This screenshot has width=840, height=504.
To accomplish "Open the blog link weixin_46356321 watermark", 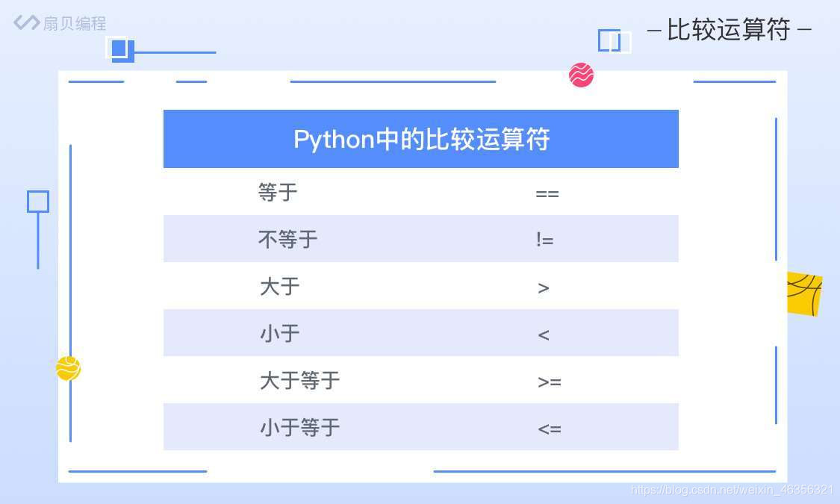I will pos(733,491).
